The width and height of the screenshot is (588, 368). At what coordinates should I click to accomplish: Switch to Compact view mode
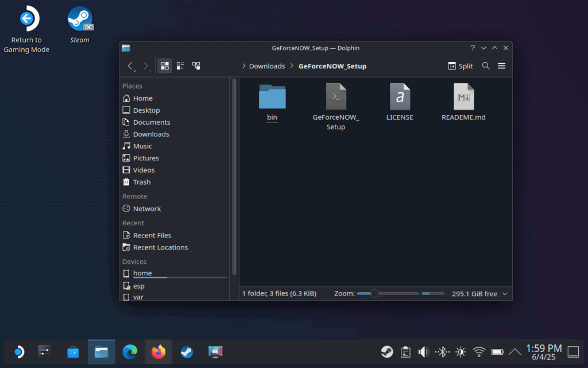(180, 66)
